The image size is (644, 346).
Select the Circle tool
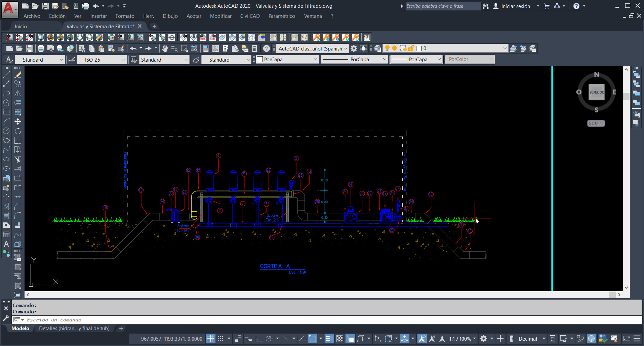click(x=6, y=131)
